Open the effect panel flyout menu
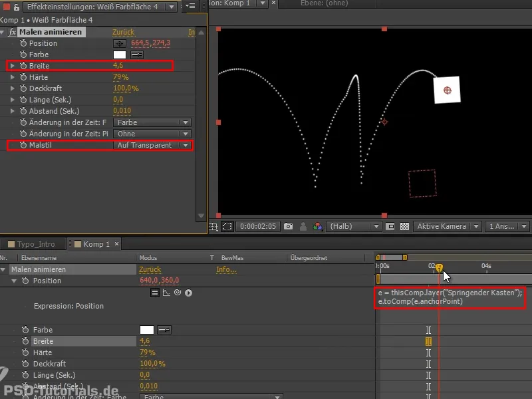 click(191, 6)
